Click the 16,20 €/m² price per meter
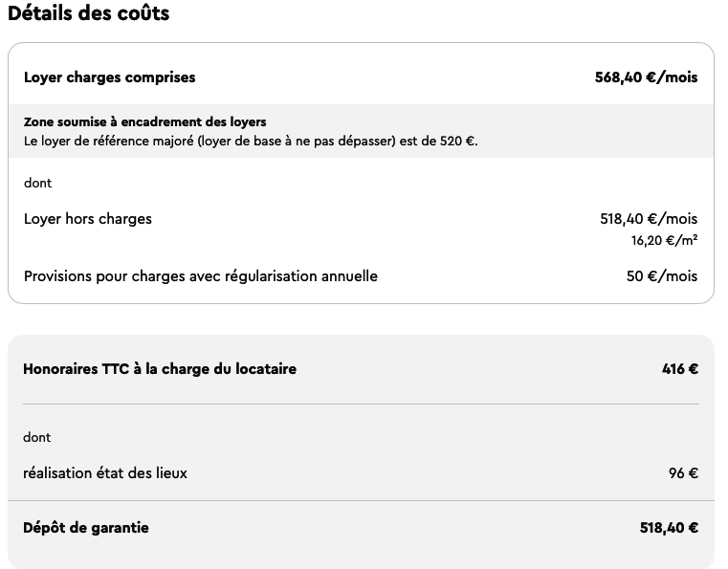 tap(664, 240)
